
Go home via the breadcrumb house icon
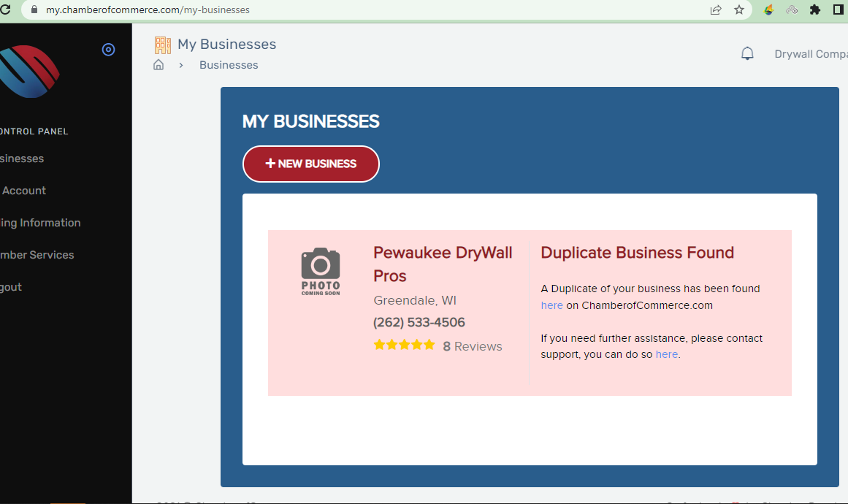pyautogui.click(x=158, y=65)
